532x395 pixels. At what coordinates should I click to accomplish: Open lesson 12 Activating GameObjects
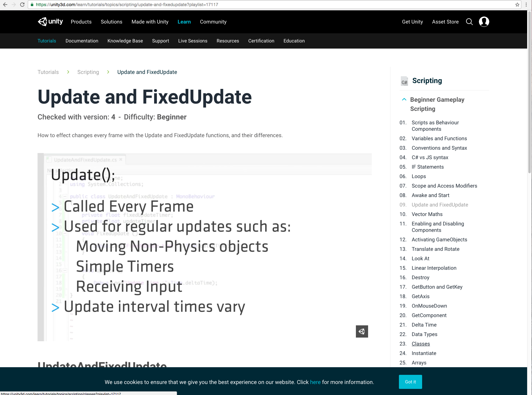click(439, 240)
